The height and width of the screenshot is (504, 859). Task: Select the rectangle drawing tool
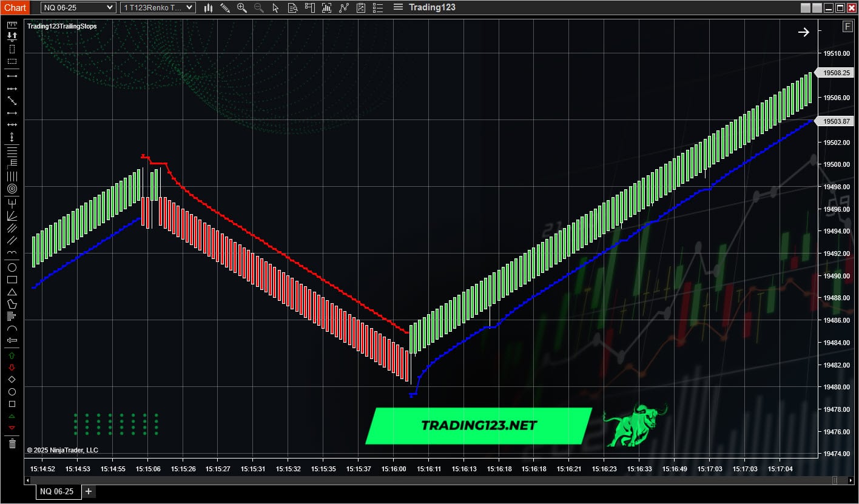[12, 280]
